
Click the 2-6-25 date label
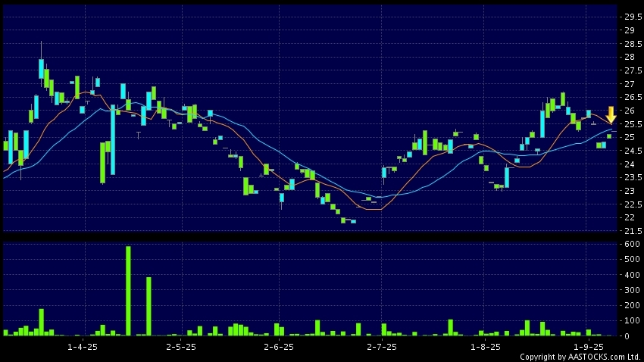279,347
